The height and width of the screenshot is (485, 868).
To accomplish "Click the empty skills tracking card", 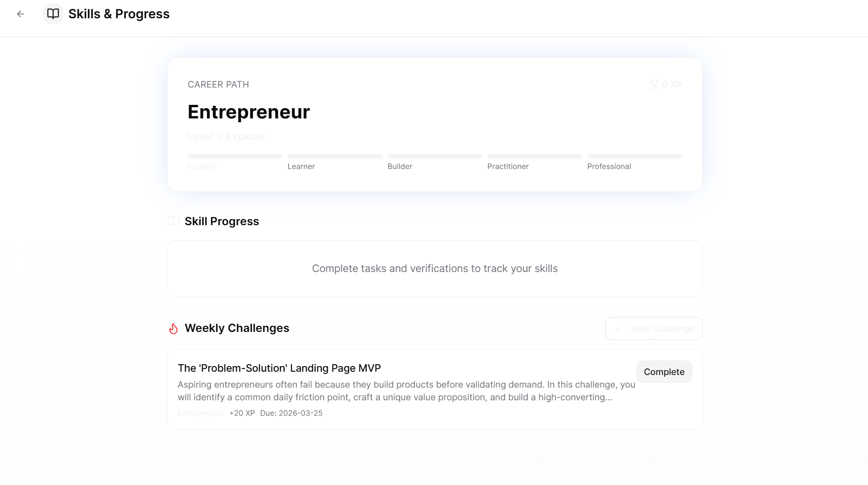I will click(x=435, y=269).
